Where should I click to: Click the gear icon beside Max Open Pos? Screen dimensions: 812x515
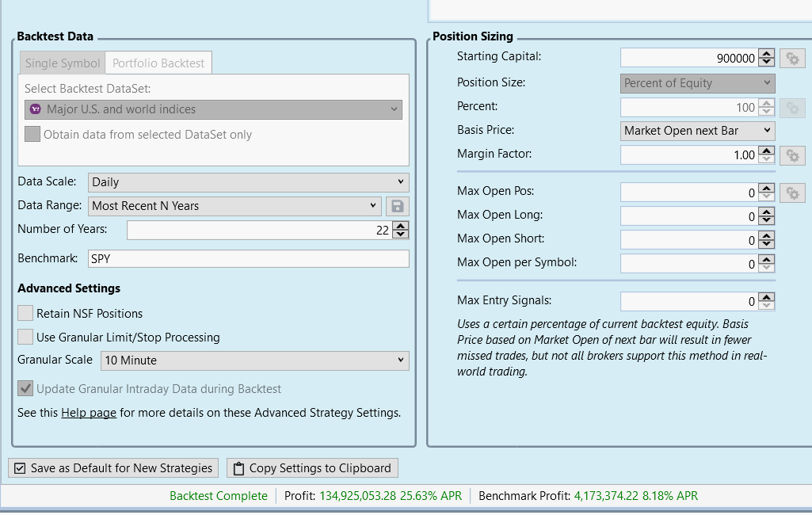[x=791, y=193]
